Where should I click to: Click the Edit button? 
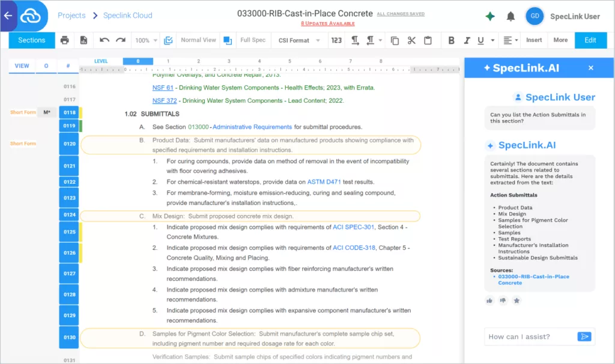[x=590, y=40]
